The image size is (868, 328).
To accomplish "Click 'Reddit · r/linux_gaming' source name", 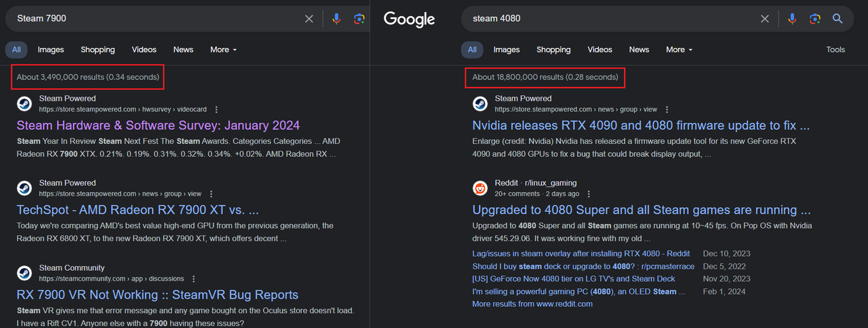I will coord(536,183).
